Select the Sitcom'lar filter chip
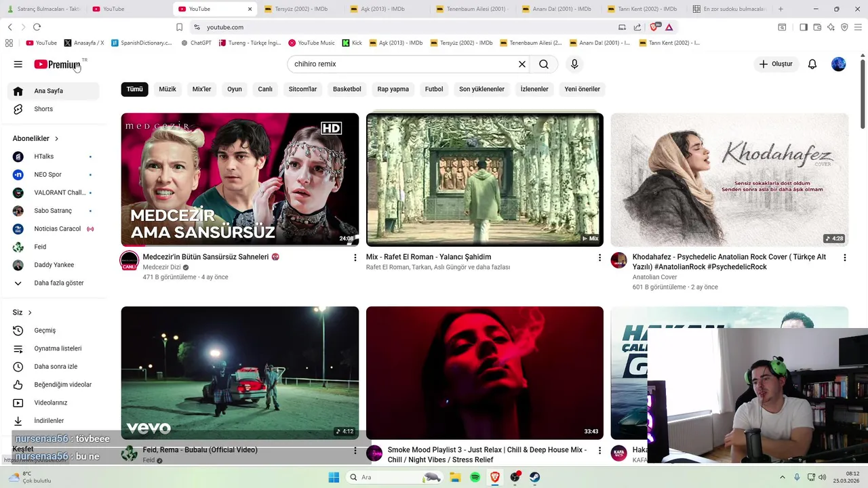868x488 pixels. click(302, 89)
